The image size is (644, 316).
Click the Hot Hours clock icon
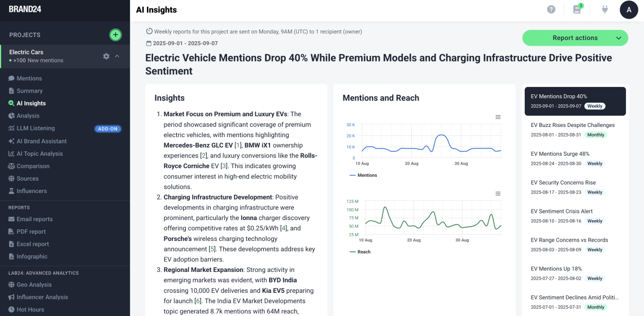click(x=11, y=309)
